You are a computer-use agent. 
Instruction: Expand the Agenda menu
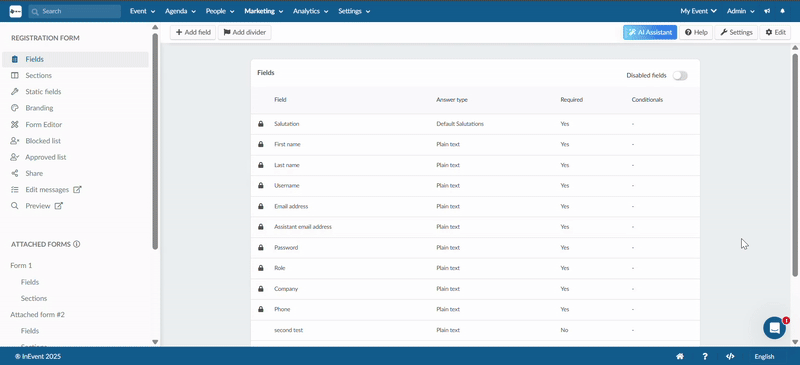coord(180,11)
